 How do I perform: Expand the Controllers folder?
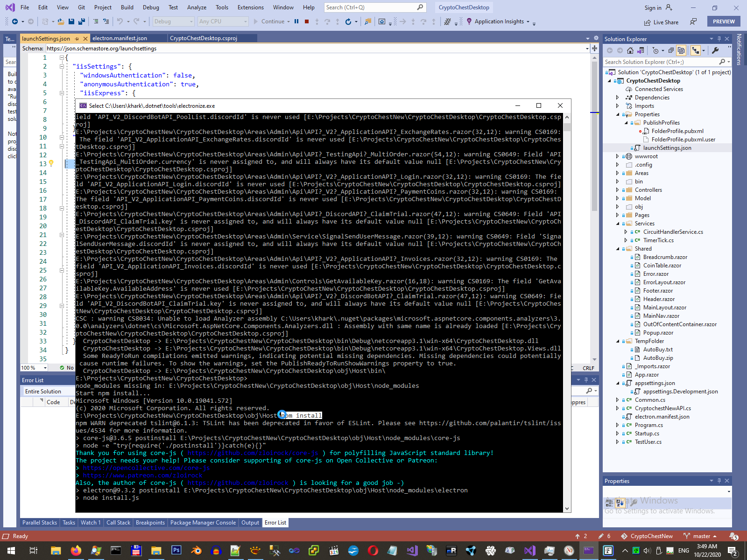tap(617, 190)
